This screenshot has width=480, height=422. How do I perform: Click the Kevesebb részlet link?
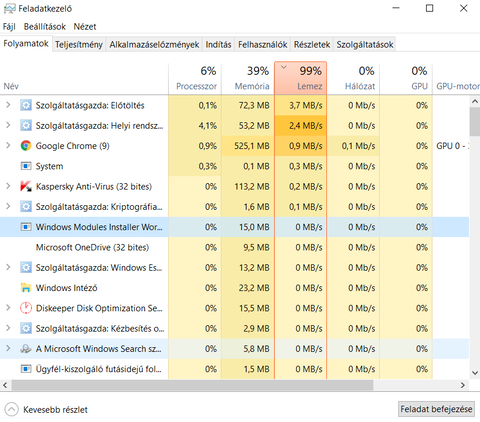(55, 410)
